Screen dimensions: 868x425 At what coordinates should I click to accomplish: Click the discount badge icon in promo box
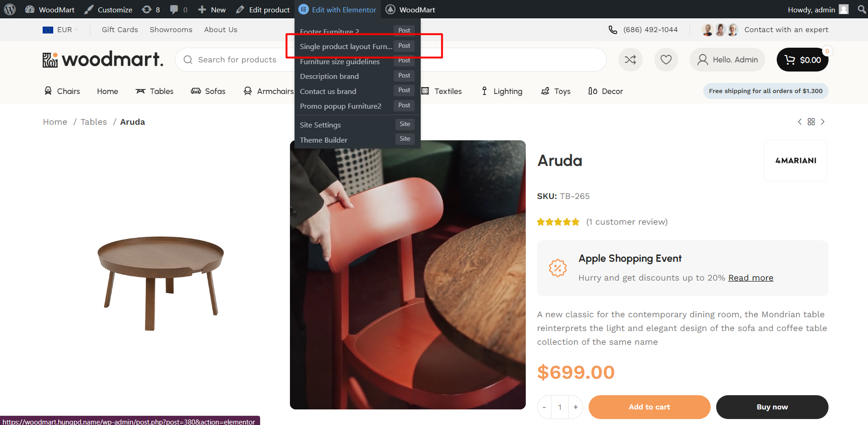pyautogui.click(x=558, y=268)
